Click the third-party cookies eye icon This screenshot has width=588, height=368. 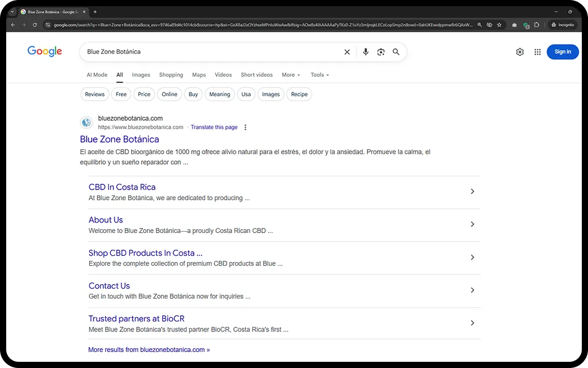490,25
